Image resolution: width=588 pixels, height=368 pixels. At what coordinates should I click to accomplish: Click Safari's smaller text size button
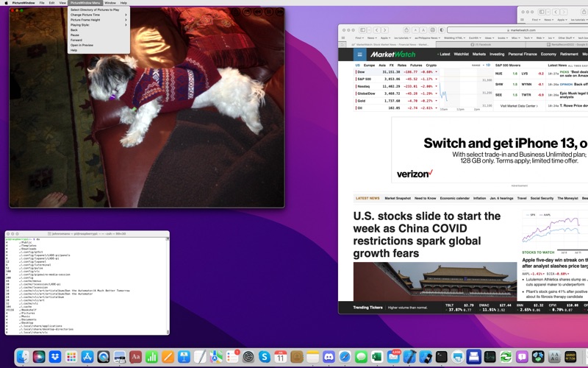(x=415, y=30)
